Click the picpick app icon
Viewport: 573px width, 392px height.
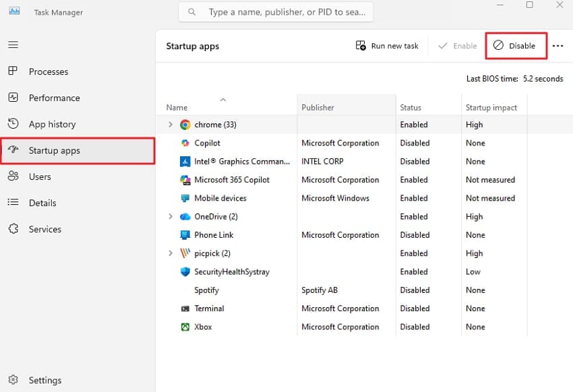coord(185,253)
